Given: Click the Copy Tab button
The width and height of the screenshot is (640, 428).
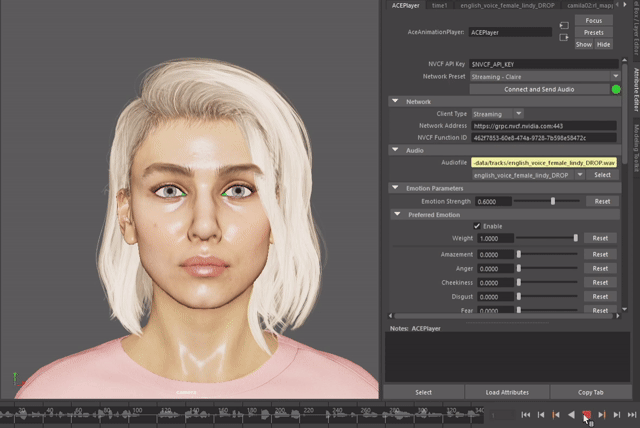Looking at the screenshot, I should pyautogui.click(x=590, y=392).
